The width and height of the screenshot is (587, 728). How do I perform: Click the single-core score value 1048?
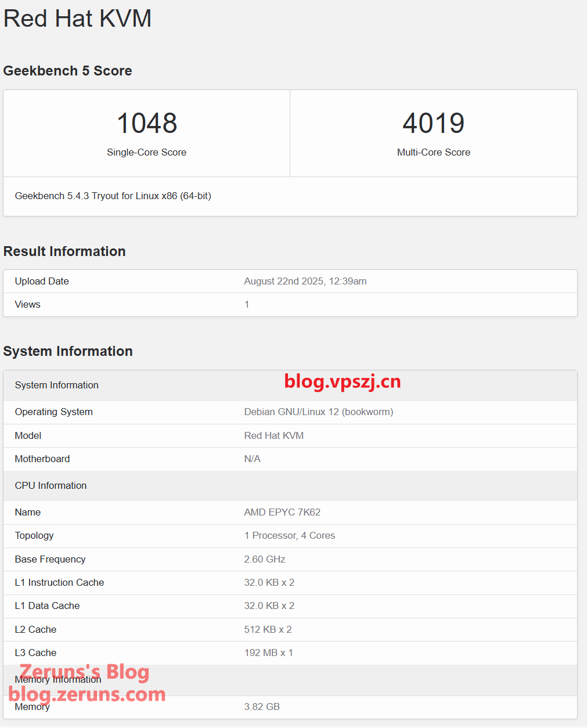(x=147, y=123)
